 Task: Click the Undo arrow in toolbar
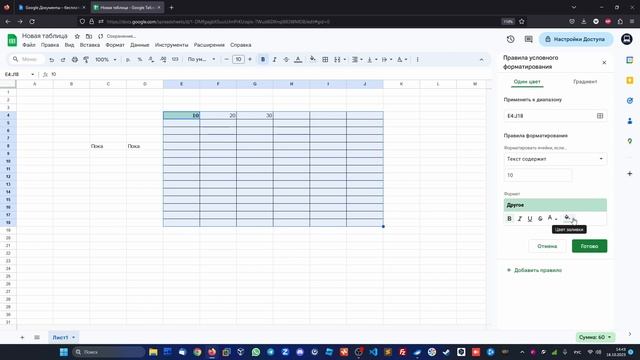(x=51, y=60)
